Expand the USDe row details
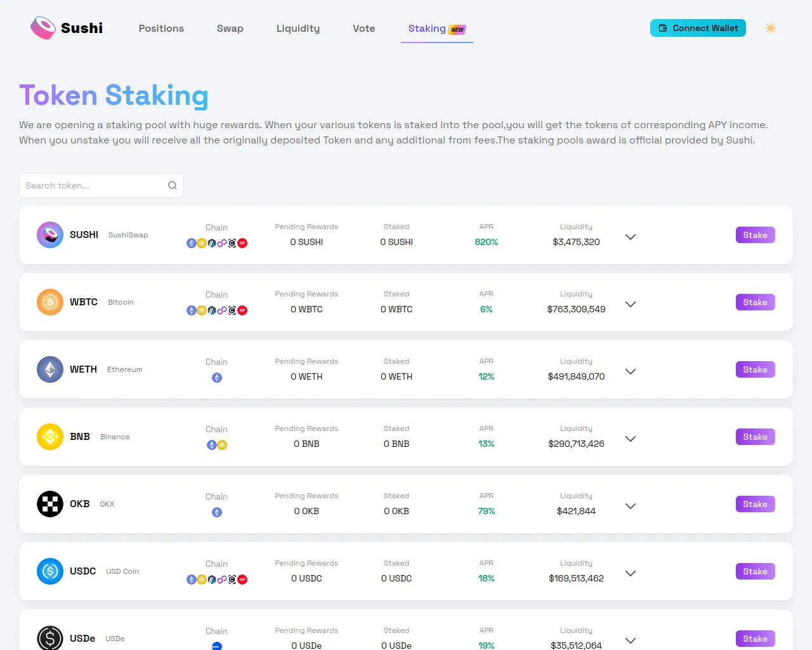 point(631,640)
